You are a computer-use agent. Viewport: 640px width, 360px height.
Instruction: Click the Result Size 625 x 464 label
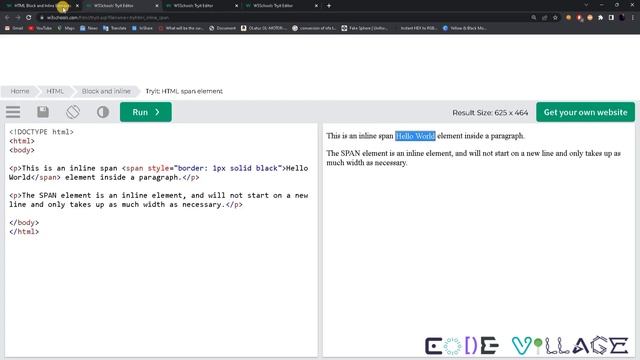pyautogui.click(x=490, y=112)
